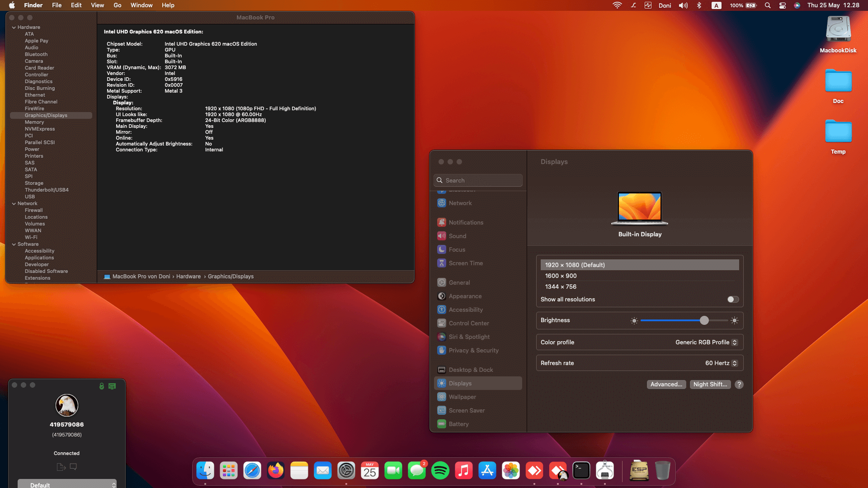Open Calendar icon showing 25
The image size is (868, 488).
point(370,471)
